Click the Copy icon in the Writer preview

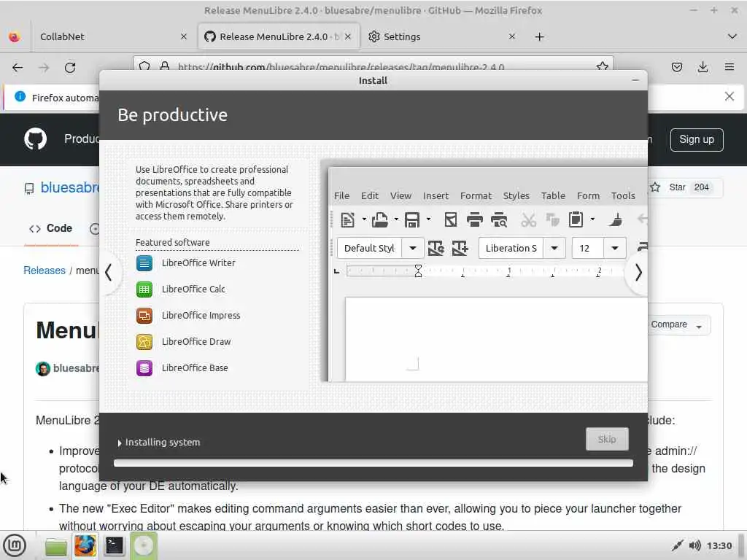[x=553, y=219]
